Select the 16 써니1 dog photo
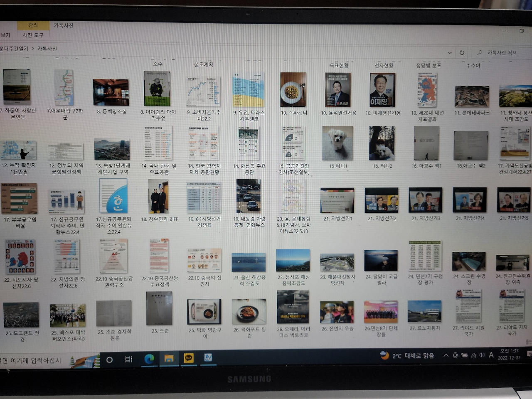Image resolution: width=532 pixels, height=399 pixels. click(337, 143)
